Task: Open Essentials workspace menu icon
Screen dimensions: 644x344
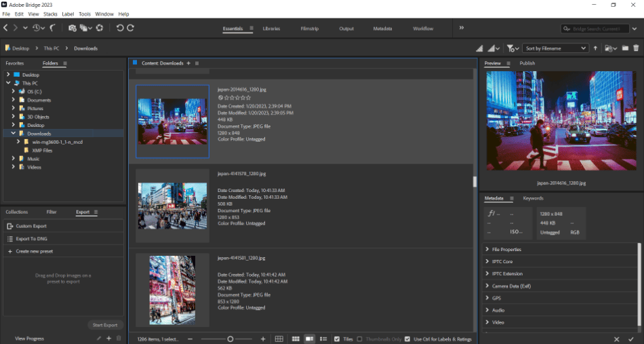Action: (251, 28)
